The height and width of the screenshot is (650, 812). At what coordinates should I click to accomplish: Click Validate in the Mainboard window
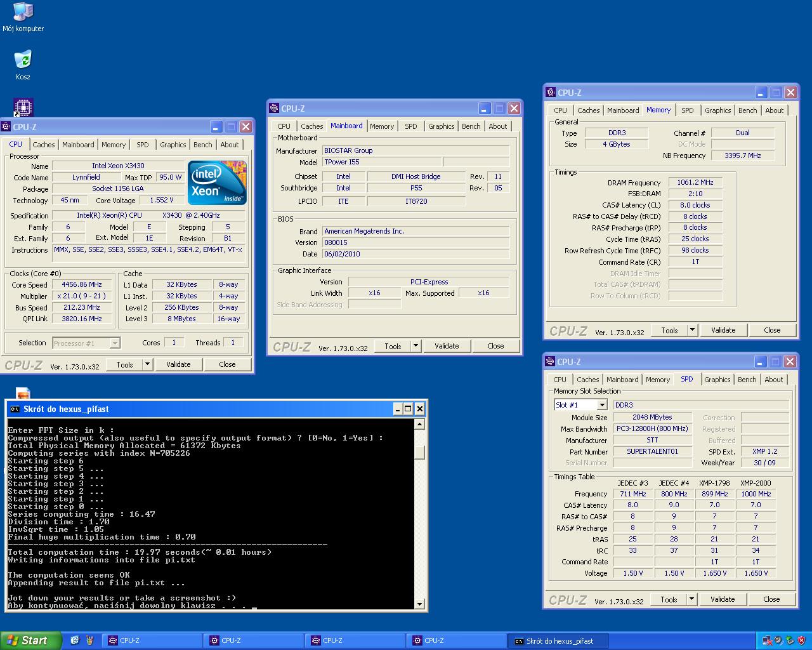click(447, 346)
